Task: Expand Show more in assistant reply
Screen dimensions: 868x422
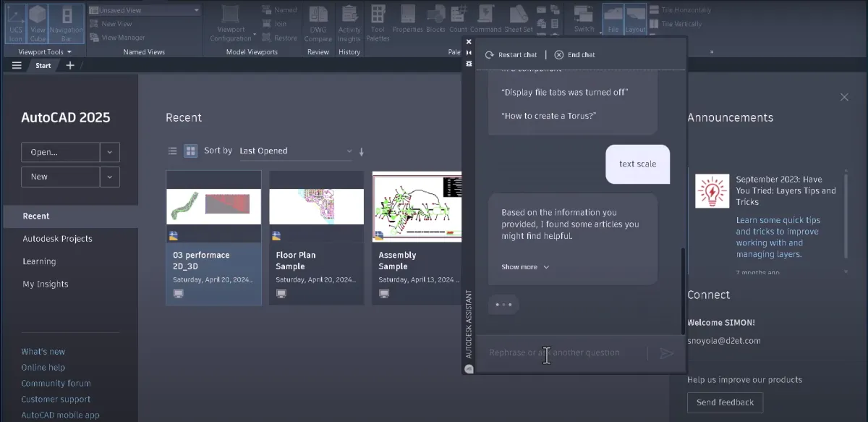Action: [x=525, y=267]
